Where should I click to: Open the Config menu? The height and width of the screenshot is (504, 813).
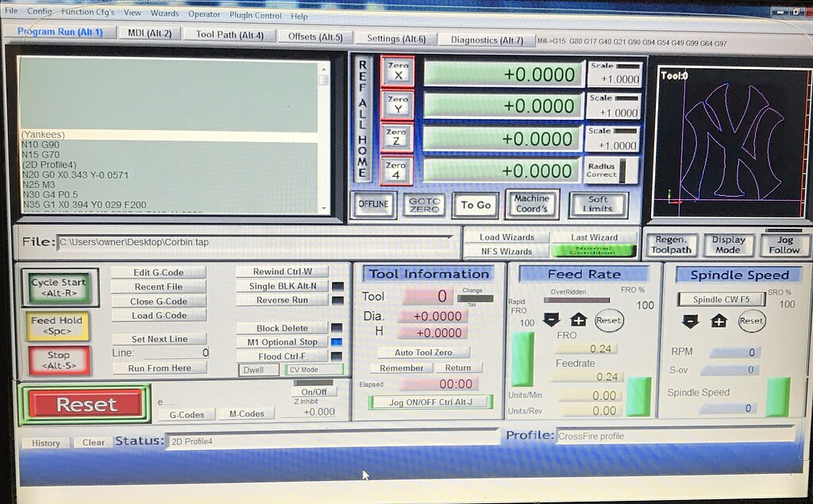tap(38, 13)
